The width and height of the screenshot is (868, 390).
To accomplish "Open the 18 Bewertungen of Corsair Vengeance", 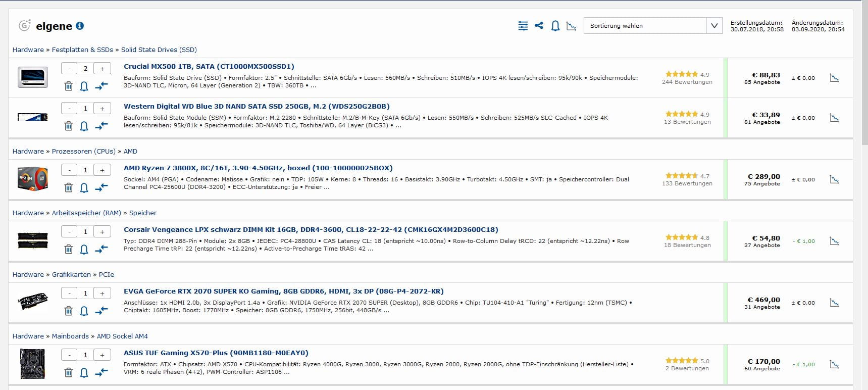I will pyautogui.click(x=687, y=245).
